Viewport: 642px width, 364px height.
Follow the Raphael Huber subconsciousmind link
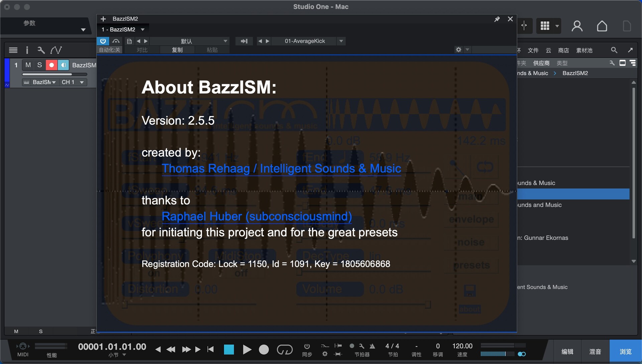coord(256,216)
